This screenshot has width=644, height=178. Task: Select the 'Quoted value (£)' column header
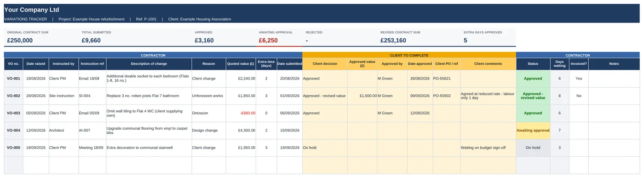point(241,64)
